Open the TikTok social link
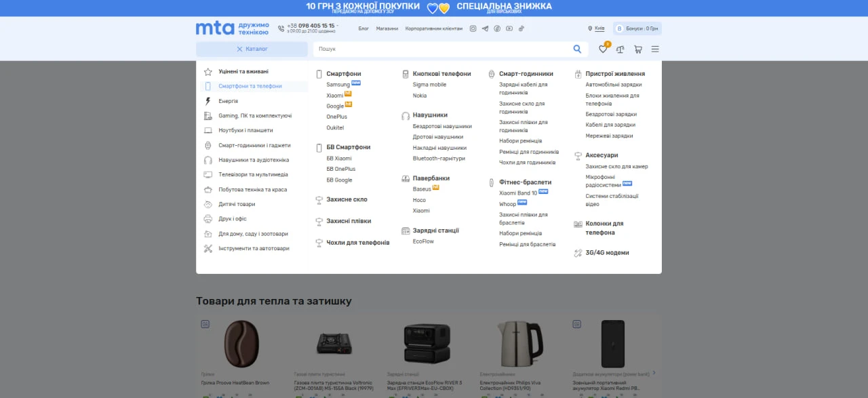Image resolution: width=868 pixels, height=398 pixels. pos(521,28)
